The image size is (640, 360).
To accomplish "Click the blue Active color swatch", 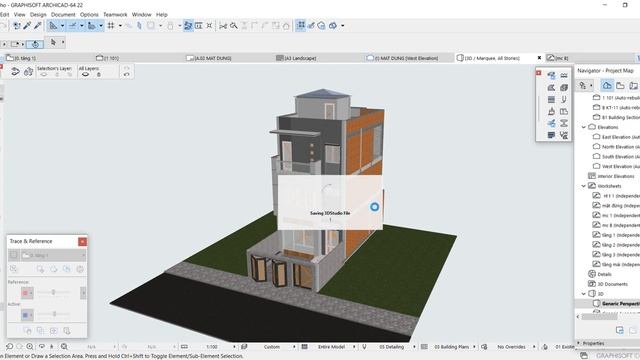I will coord(25,315).
